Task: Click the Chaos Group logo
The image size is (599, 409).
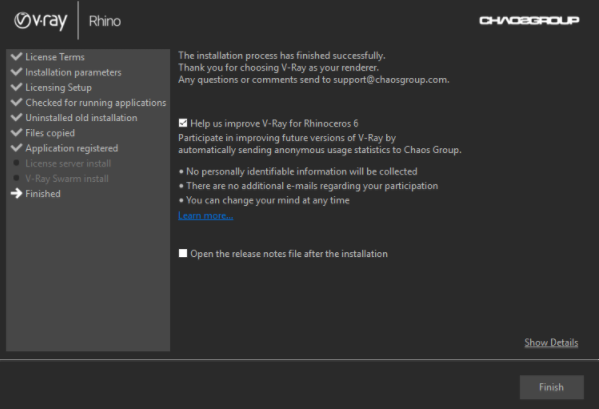Action: (x=529, y=20)
